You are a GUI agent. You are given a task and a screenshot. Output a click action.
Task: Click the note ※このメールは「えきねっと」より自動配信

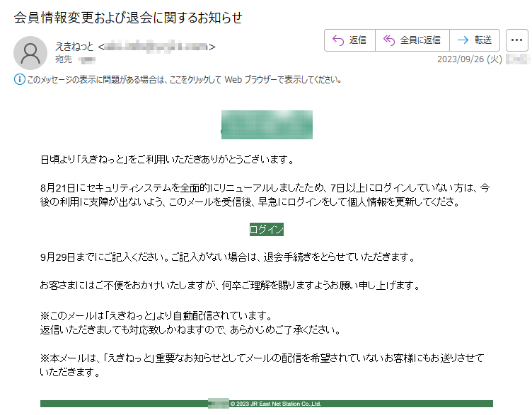point(156,316)
